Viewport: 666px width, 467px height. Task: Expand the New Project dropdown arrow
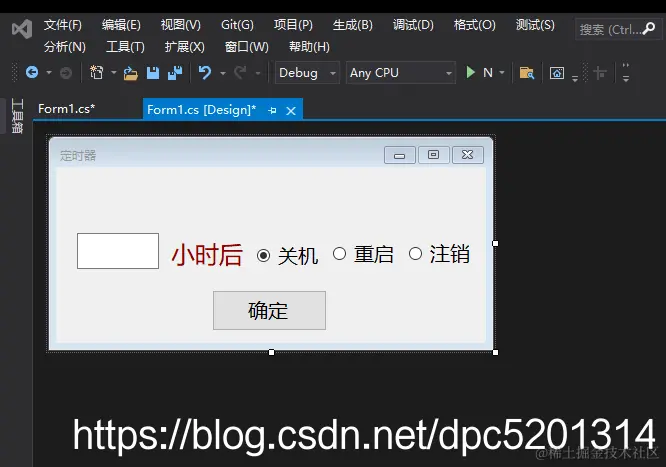coord(113,73)
